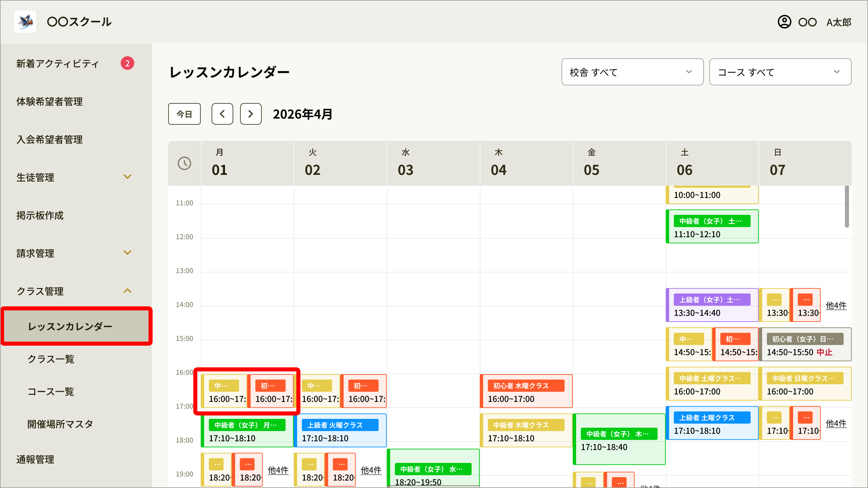The width and height of the screenshot is (868, 488).
Task: Open Monday 中級者（女子）月 17:10~18:10 lesson
Action: pos(247,430)
